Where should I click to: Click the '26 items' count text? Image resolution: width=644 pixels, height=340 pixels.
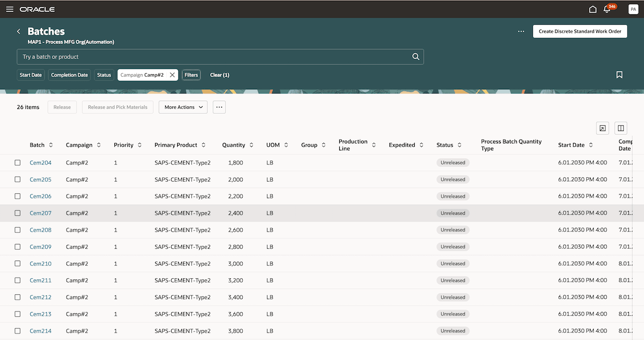28,107
